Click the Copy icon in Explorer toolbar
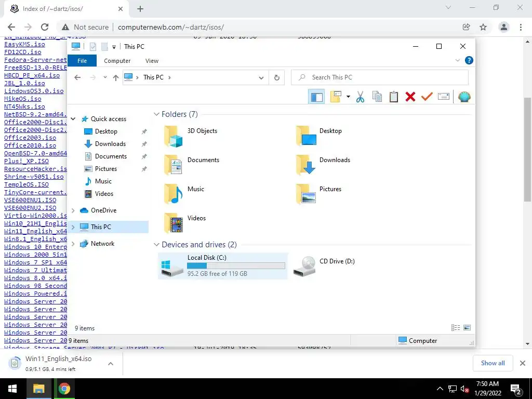 (377, 97)
